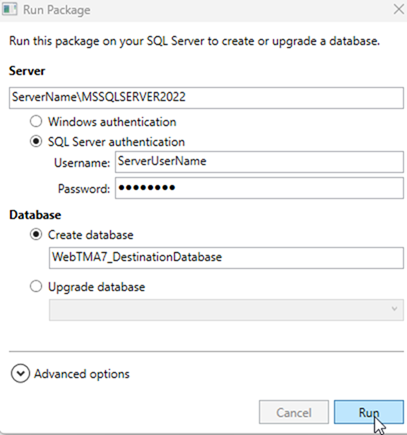This screenshot has width=407, height=435.
Task: Click the Cancel button
Action: [x=294, y=412]
